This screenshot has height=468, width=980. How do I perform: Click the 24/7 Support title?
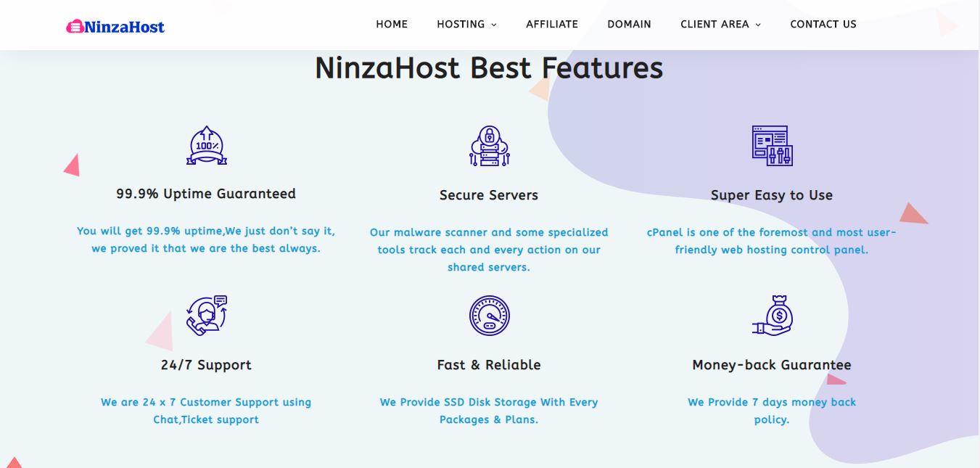point(206,365)
